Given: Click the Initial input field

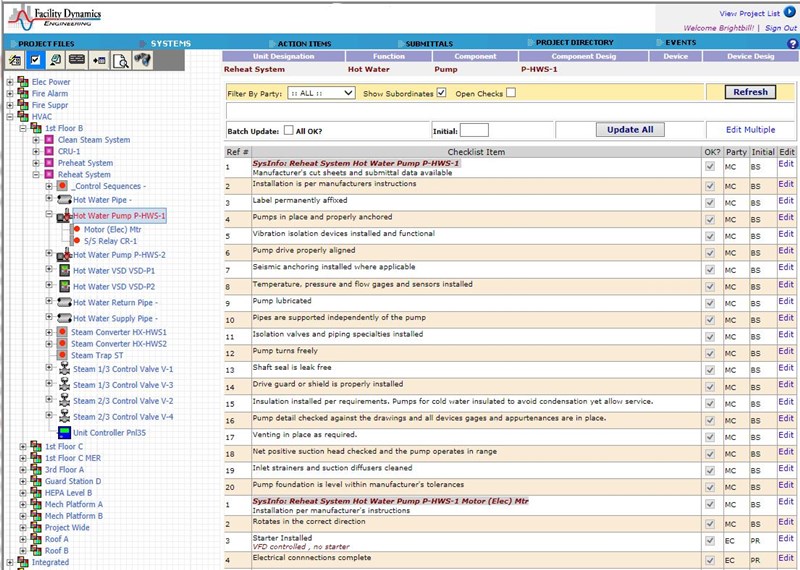Looking at the screenshot, I should click(x=474, y=130).
